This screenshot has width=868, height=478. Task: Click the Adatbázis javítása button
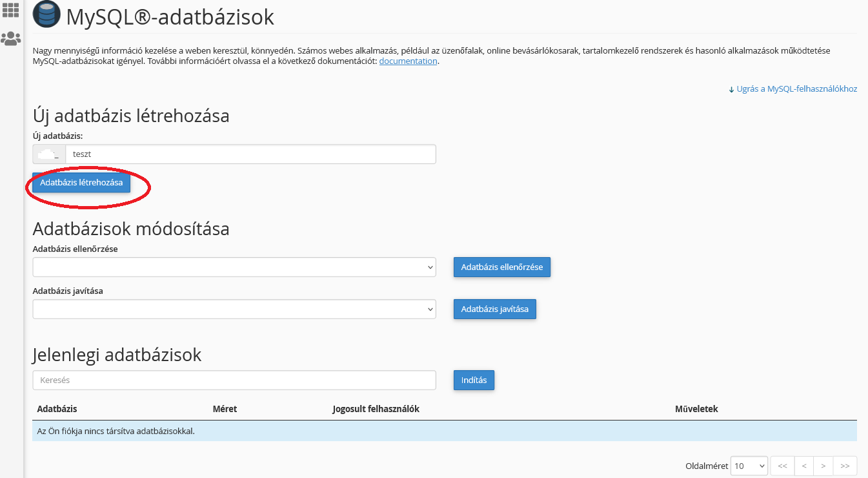[x=495, y=309]
